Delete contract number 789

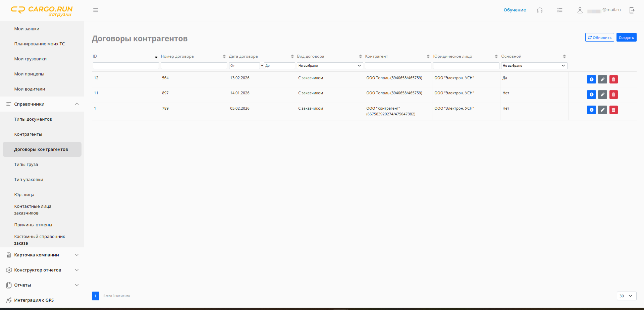613,110
